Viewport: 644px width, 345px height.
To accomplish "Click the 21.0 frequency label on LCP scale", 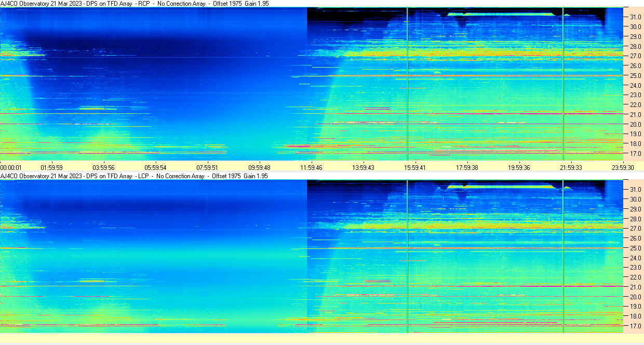I will click(x=636, y=287).
